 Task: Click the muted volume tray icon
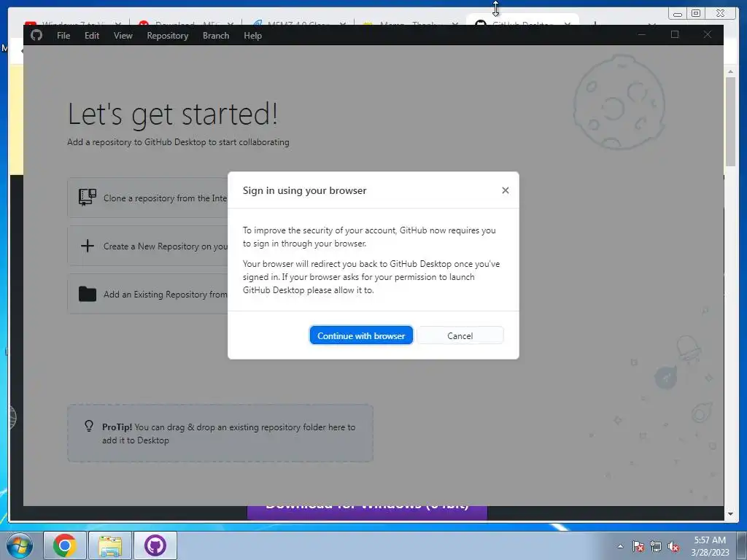coord(673,546)
